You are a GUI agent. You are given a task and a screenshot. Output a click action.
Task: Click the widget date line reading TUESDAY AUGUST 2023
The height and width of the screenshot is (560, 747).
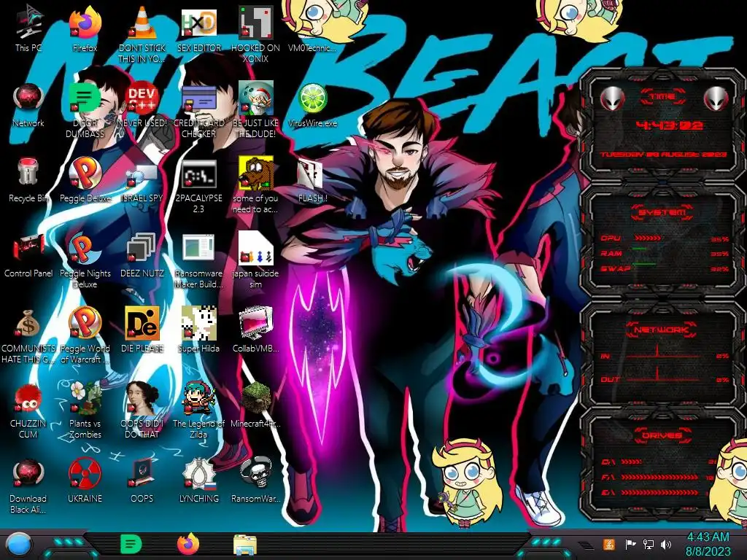(x=663, y=155)
